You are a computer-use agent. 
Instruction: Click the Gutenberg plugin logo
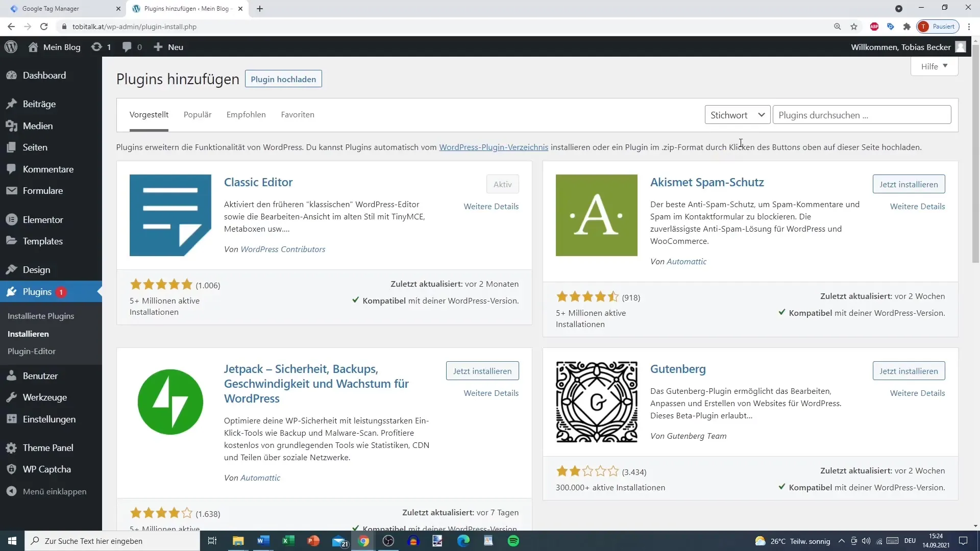click(x=597, y=402)
